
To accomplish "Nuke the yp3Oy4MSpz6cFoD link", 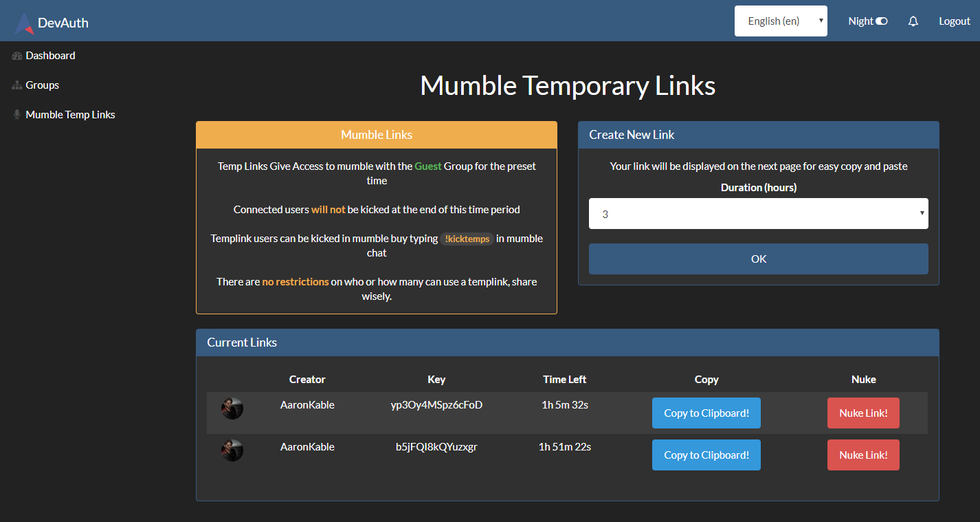I will click(x=863, y=413).
